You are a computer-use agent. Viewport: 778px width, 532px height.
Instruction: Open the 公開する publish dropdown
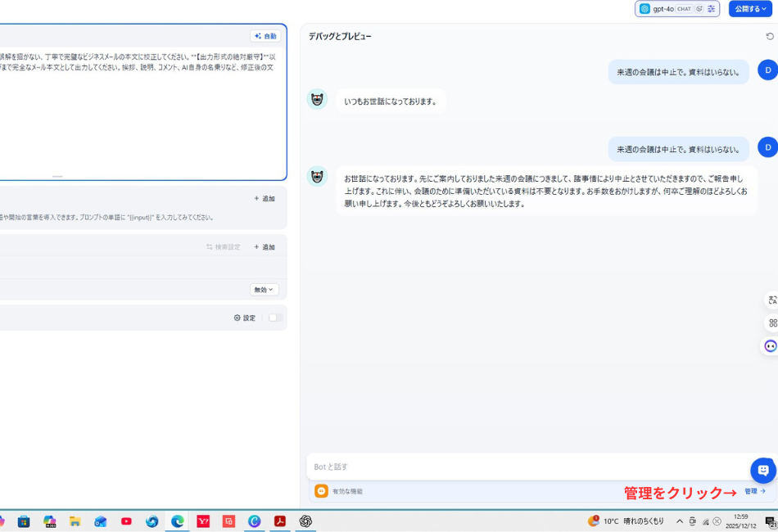tap(750, 9)
